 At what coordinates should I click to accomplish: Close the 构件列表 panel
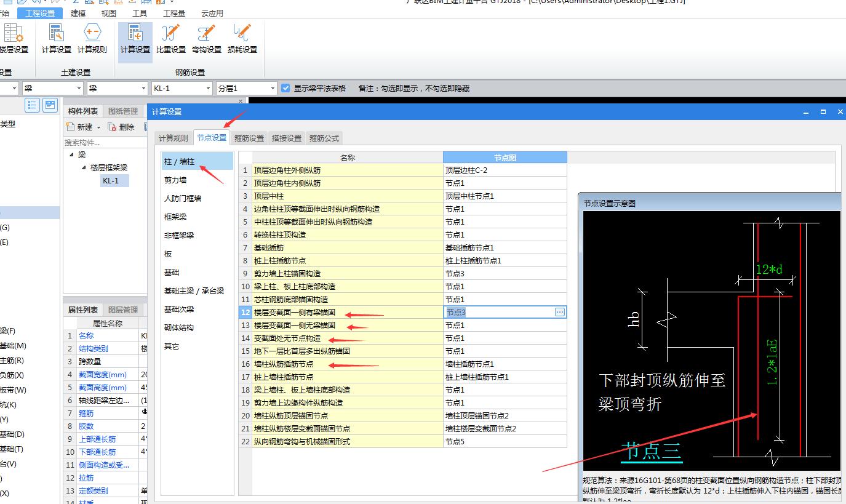click(241, 101)
